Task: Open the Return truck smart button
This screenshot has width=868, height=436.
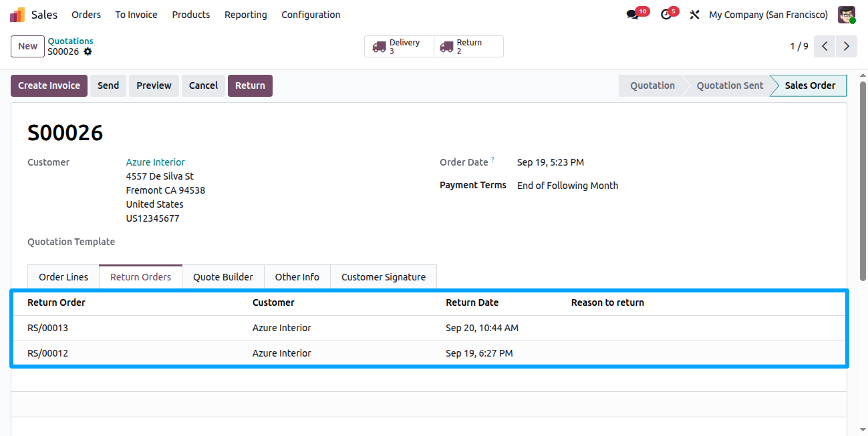Action: pyautogui.click(x=468, y=47)
